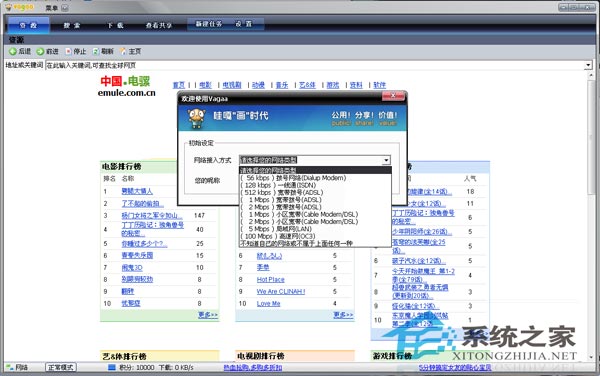
Task: Click the Vagaa logo icon in title bar
Action: pyautogui.click(x=8, y=7)
